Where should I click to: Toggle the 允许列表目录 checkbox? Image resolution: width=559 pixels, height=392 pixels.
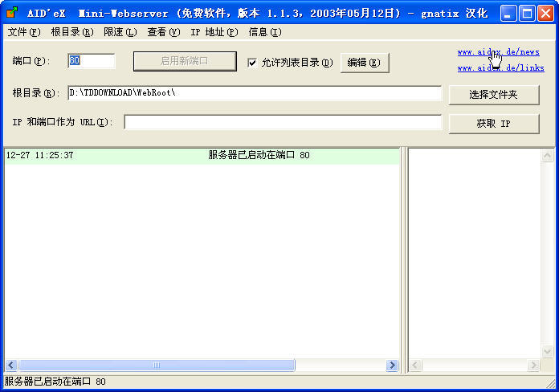(252, 63)
